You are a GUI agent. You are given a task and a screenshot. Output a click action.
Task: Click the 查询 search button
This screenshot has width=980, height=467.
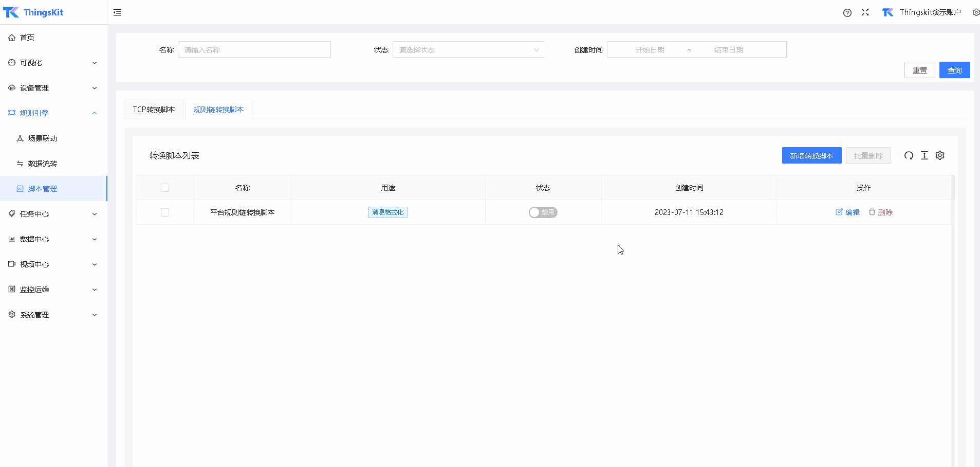[x=954, y=70]
